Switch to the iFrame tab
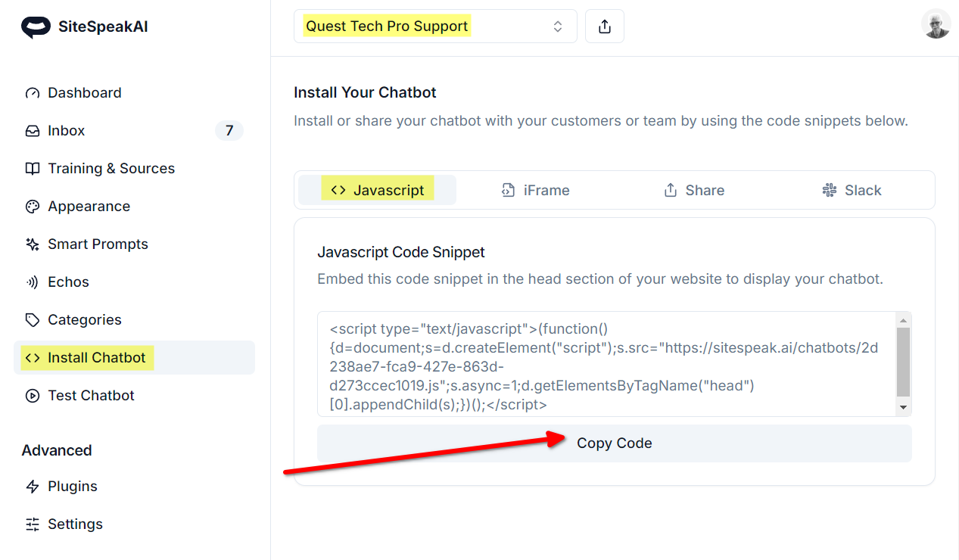This screenshot has width=959, height=560. coord(536,191)
